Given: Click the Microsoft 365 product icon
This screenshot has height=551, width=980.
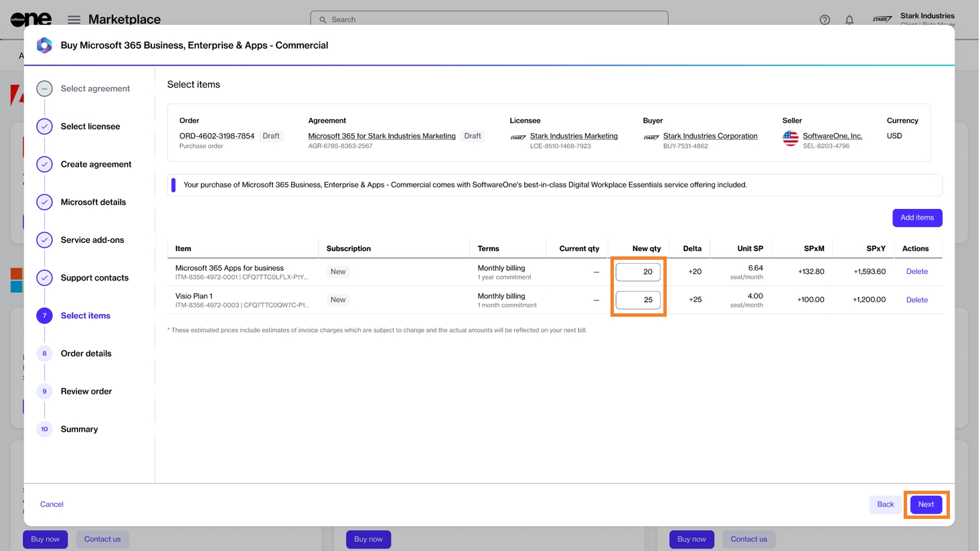Looking at the screenshot, I should pyautogui.click(x=44, y=46).
